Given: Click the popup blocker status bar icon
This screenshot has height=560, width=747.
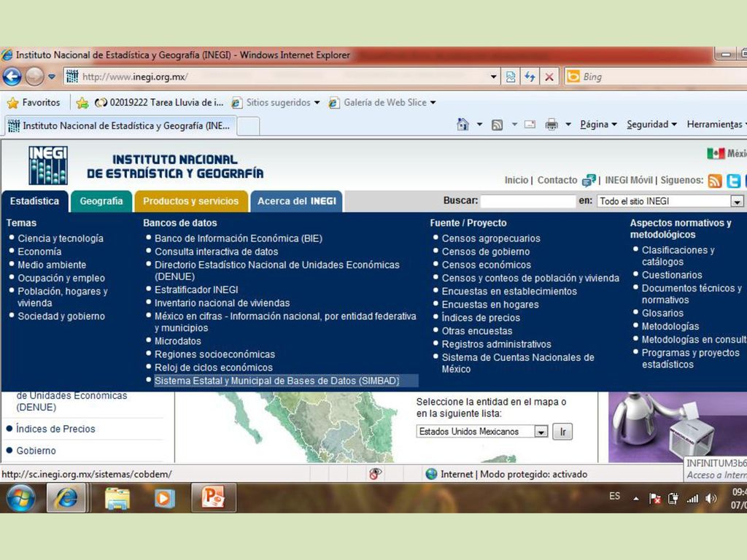Looking at the screenshot, I should point(376,474).
